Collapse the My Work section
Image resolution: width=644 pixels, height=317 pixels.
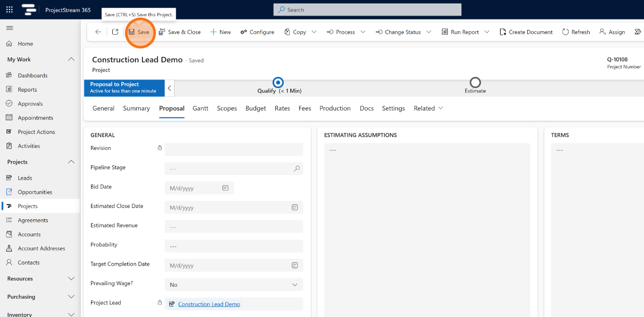point(71,59)
